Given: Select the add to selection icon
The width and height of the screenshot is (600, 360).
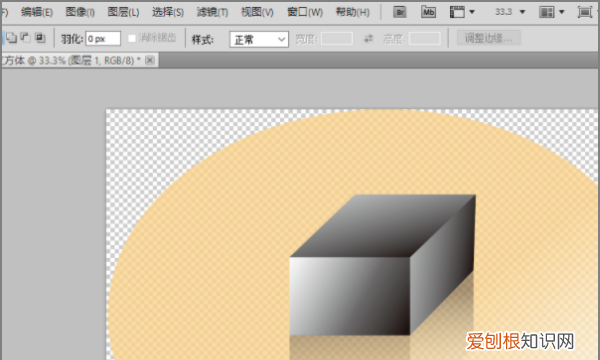Looking at the screenshot, I should (x=11, y=37).
